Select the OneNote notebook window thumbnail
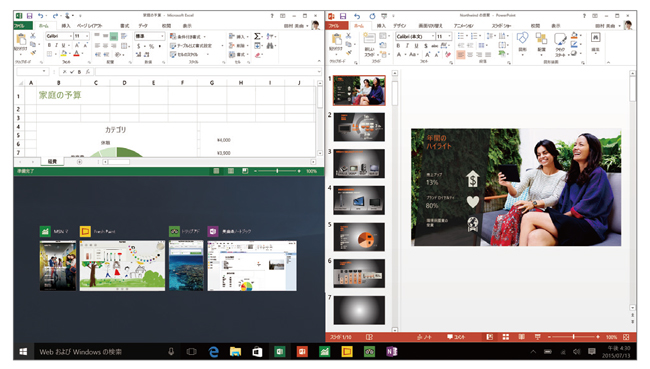Screen dimensions: 650x369 (252, 266)
